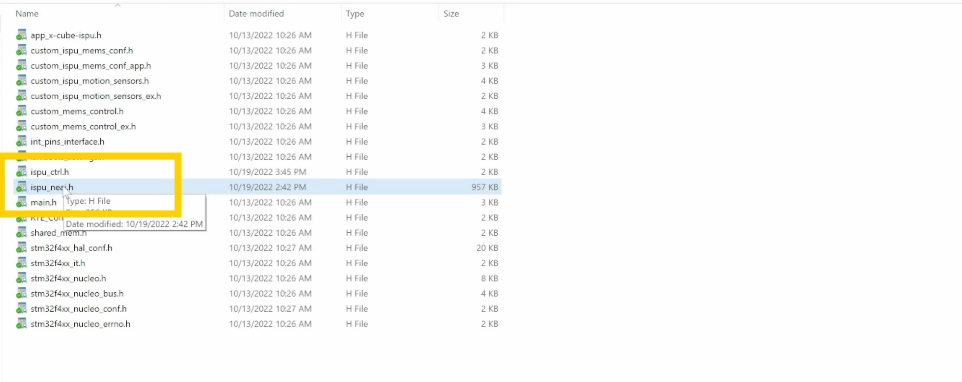Click the file name custom_ispu_mems_conf_app.h

(91, 66)
